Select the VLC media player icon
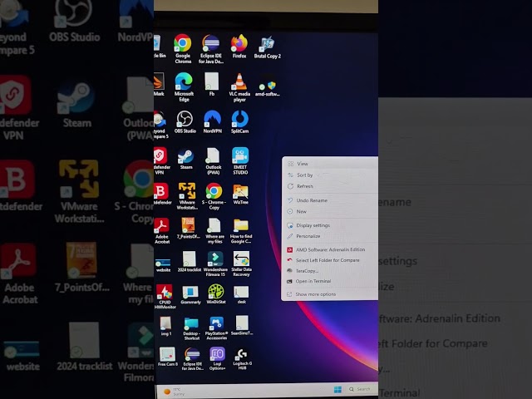 (x=239, y=87)
